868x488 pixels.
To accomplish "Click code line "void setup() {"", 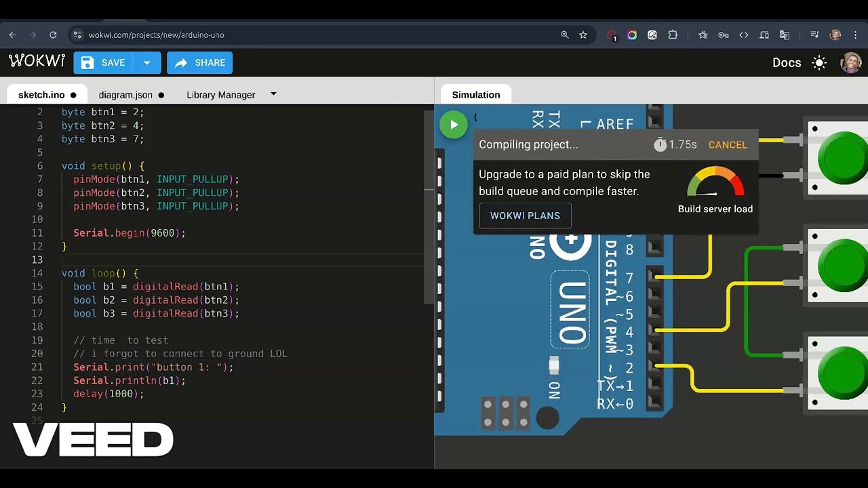I will click(x=102, y=166).
